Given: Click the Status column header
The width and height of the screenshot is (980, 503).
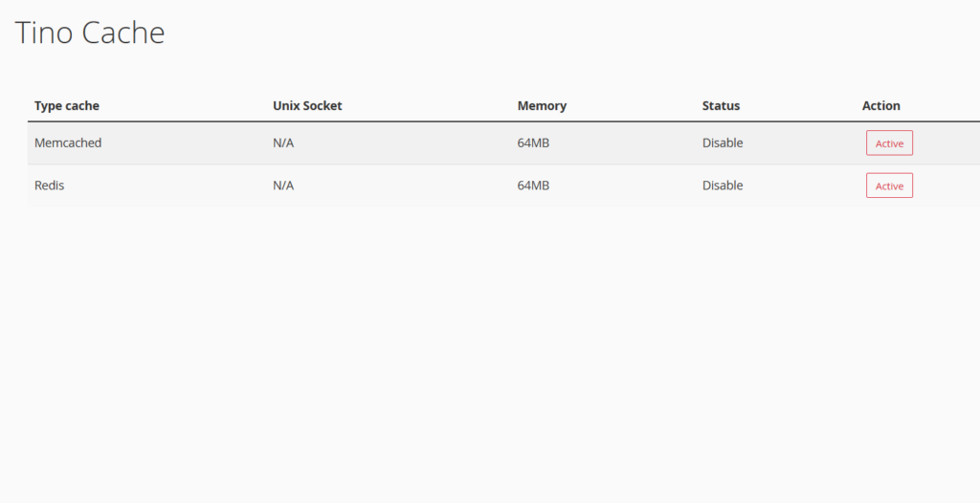Looking at the screenshot, I should [x=721, y=105].
